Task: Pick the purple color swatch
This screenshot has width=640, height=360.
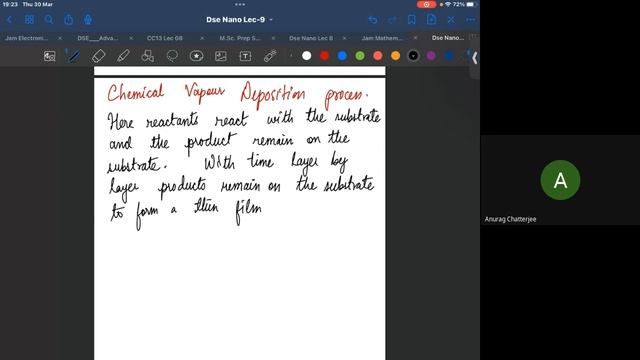Action: [431, 56]
